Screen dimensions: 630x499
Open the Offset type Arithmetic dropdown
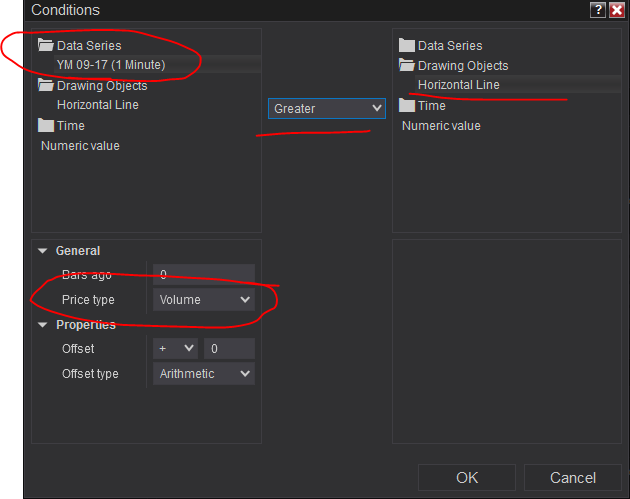point(204,373)
